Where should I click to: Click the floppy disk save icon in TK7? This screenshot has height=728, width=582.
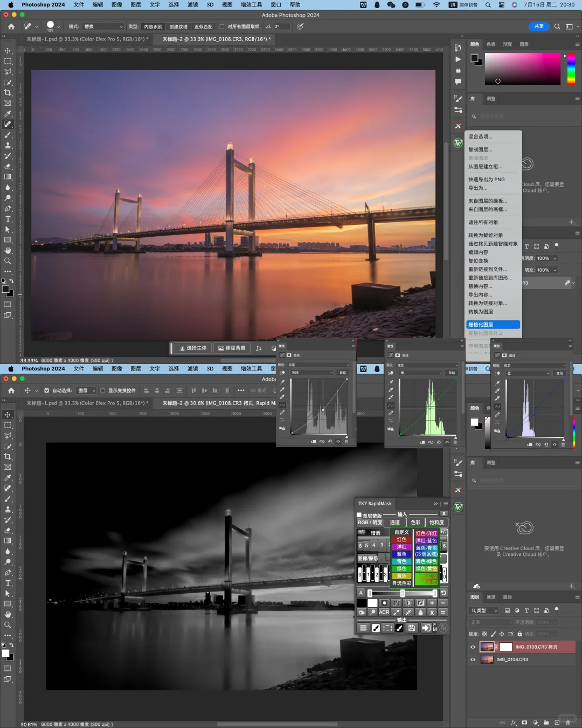click(412, 628)
